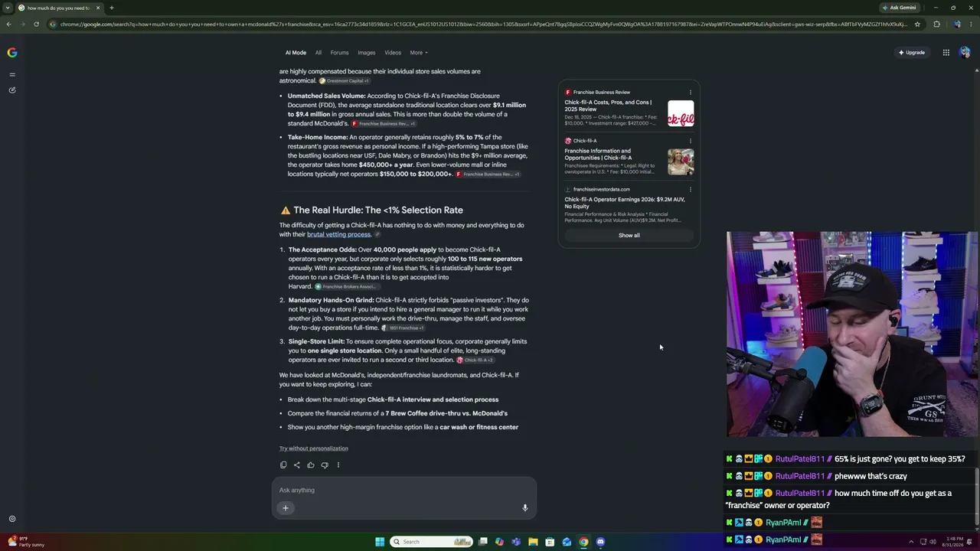
Task: Switch to the Forums tab
Action: coord(339,53)
